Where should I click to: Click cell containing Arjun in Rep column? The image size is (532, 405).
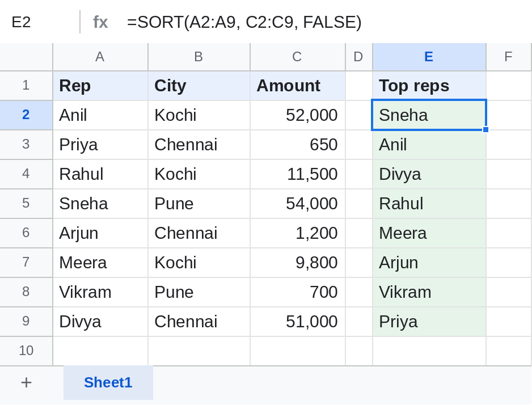pos(100,233)
